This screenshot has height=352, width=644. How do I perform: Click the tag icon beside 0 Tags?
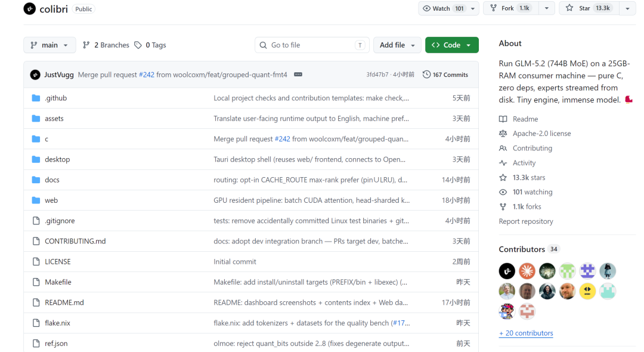click(x=138, y=45)
